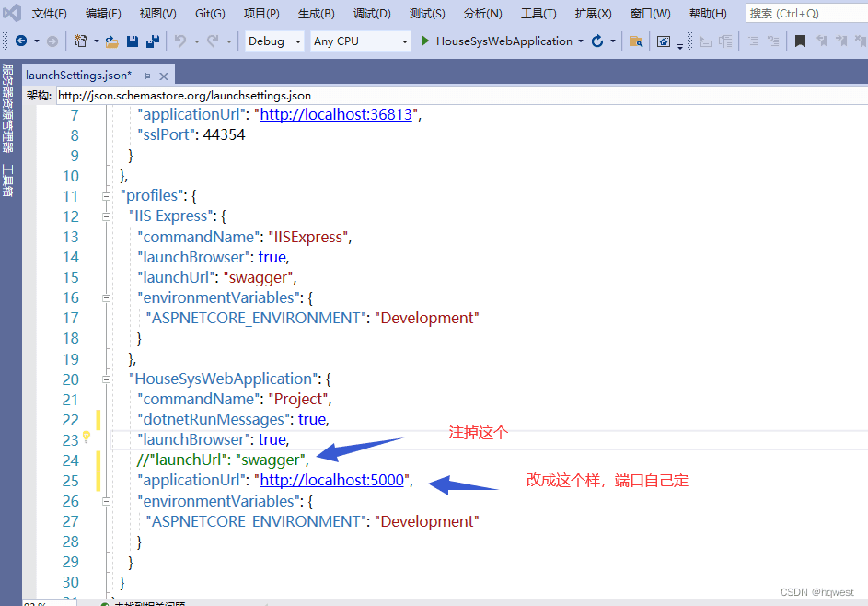The image size is (868, 606).
Task: Click the lightbulb quick actions icon on line 23
Action: [x=87, y=437]
